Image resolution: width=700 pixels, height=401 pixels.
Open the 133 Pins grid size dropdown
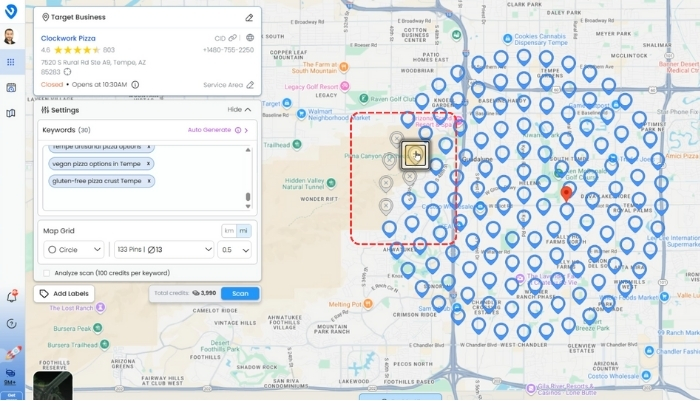pos(164,250)
